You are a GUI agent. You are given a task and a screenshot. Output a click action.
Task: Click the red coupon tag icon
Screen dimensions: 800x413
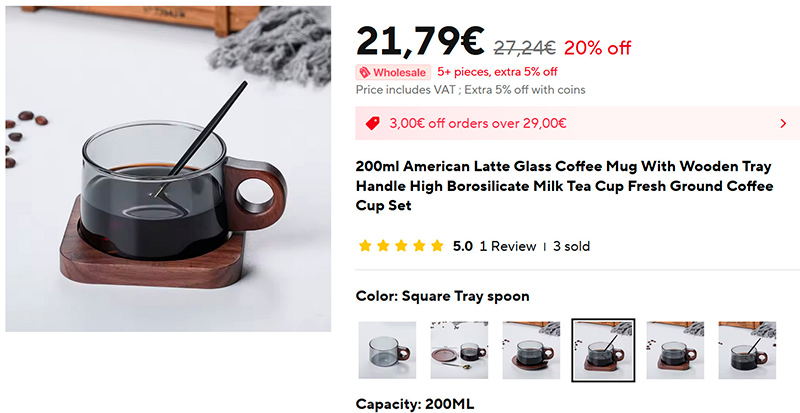tap(373, 124)
